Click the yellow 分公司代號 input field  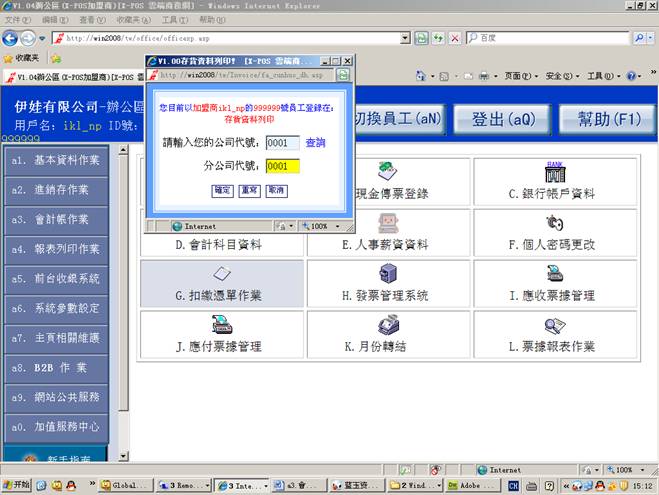[283, 166]
